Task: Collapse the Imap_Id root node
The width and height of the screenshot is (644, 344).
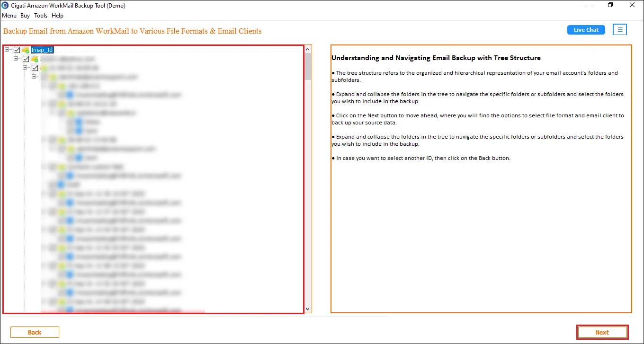Action: pos(7,50)
